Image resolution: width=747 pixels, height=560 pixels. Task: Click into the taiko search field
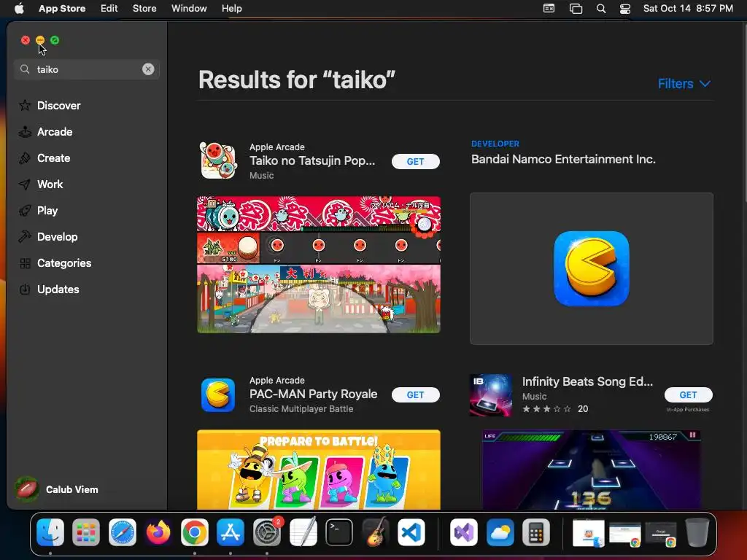click(x=87, y=69)
